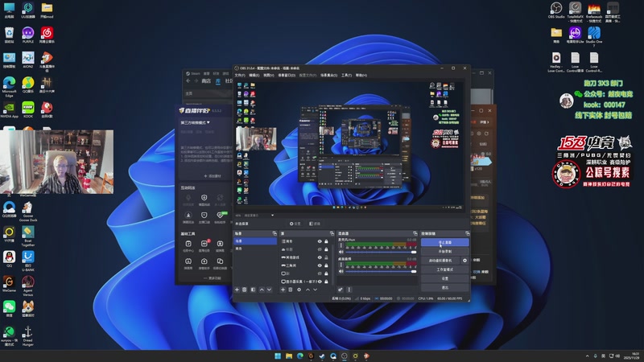Click the remove scene trash icon
This screenshot has width=644, height=362.
[245, 290]
